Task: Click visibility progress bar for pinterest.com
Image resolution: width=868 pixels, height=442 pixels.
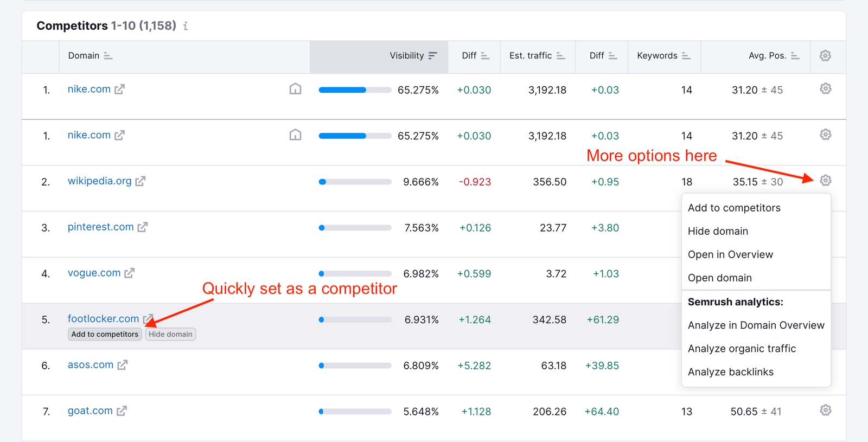Action: click(x=355, y=228)
